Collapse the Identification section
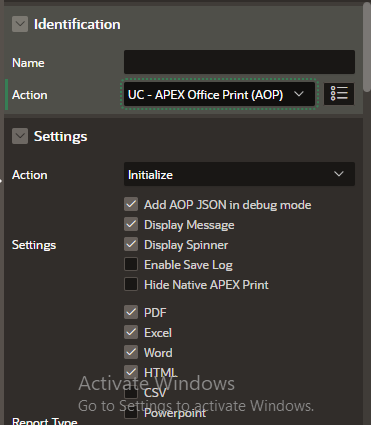Image resolution: width=371 pixels, height=425 pixels. click(x=20, y=24)
